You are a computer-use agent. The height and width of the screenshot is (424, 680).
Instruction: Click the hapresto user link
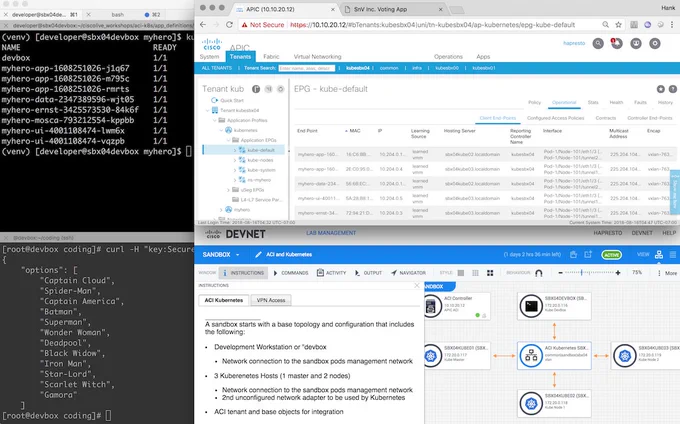[x=574, y=43]
